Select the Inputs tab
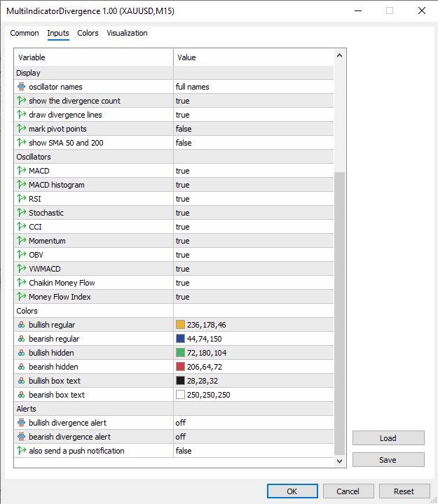This screenshot has width=438, height=504. click(58, 33)
